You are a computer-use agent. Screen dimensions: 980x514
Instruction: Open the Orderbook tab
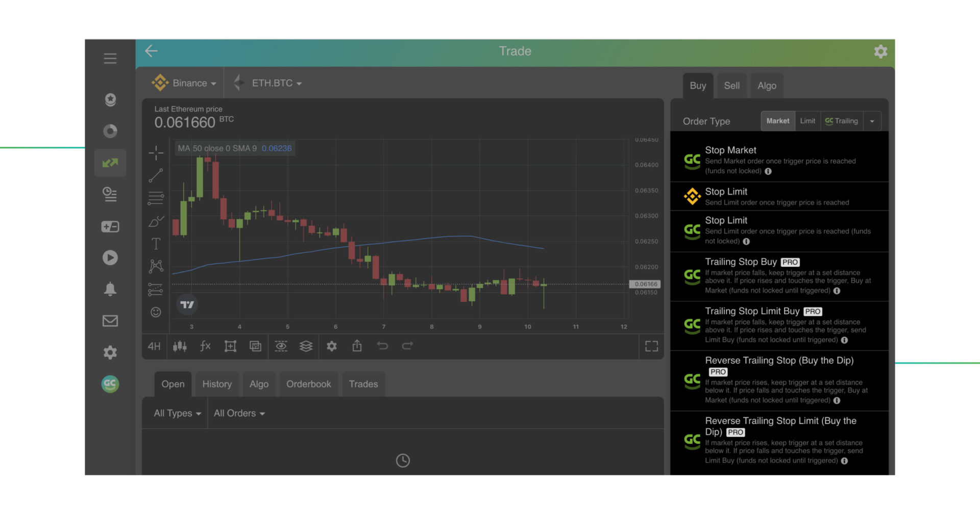tap(308, 384)
